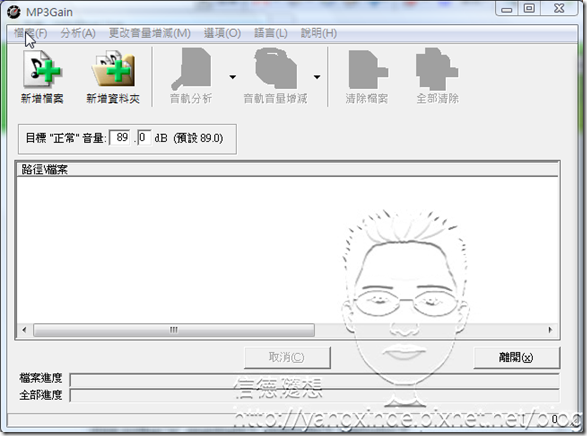
Task: Focus the decimal volume field showing 0
Action: (144, 137)
